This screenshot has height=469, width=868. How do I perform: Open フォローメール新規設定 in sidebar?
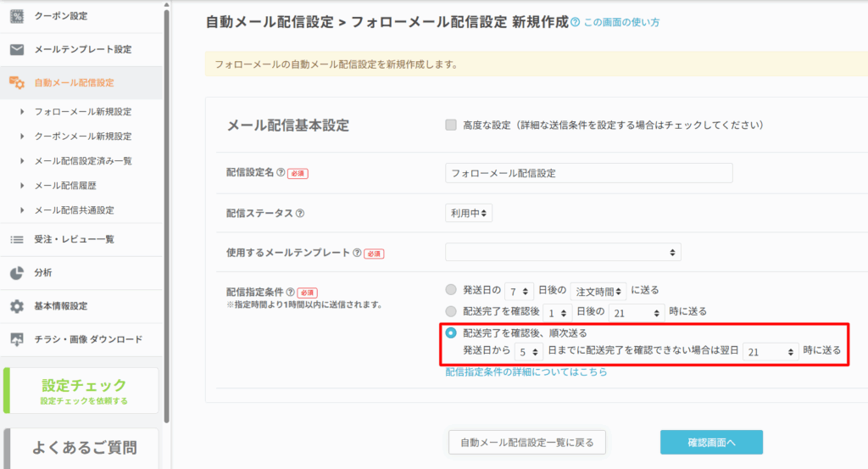82,111
